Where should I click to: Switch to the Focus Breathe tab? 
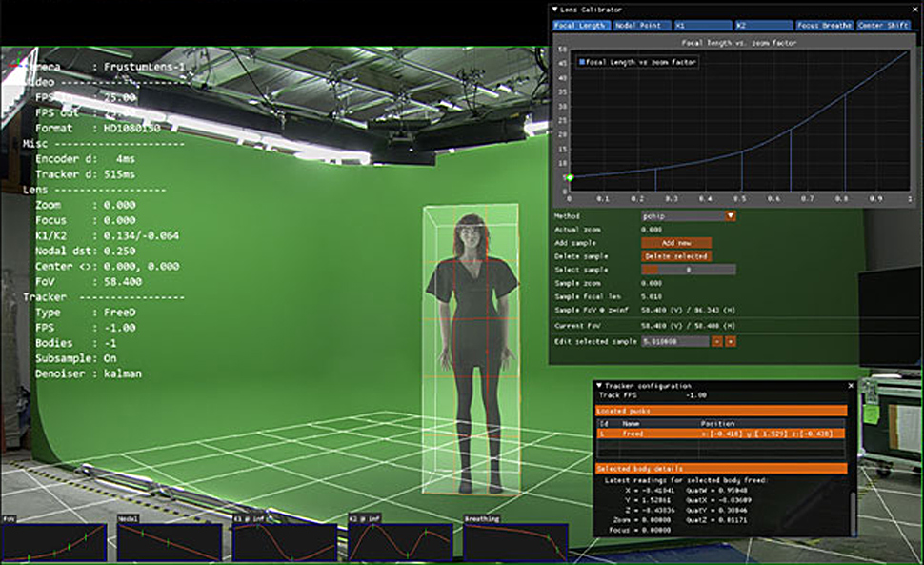[823, 25]
